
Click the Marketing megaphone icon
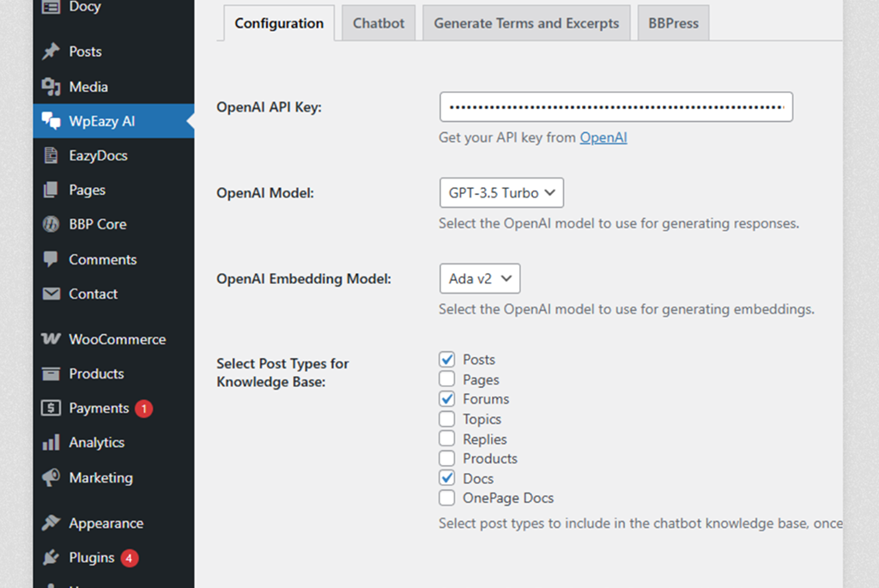(x=51, y=477)
